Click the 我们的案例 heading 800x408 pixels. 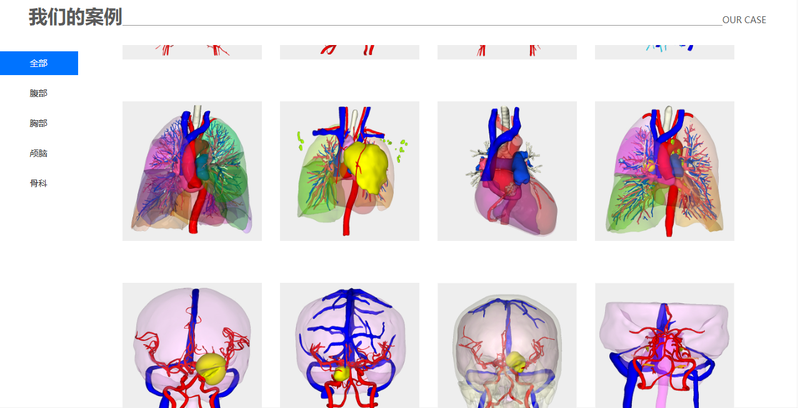(76, 17)
